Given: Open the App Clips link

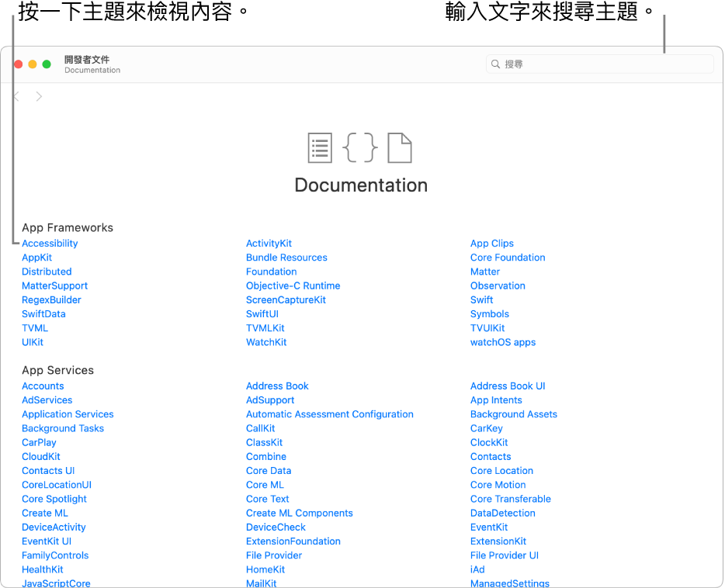Looking at the screenshot, I should point(492,244).
